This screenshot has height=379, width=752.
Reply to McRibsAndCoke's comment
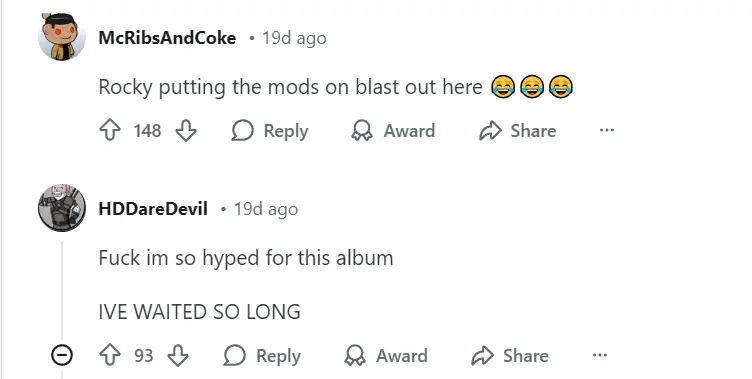click(x=270, y=130)
